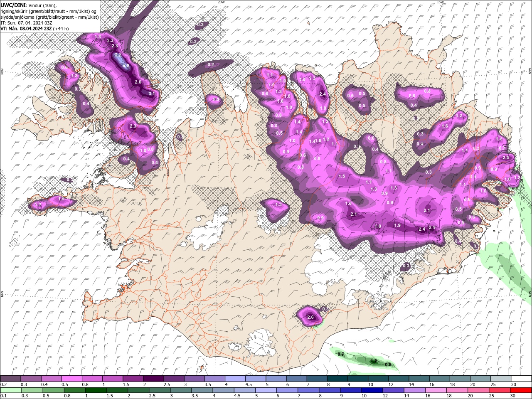Select the valid time 'VT: Mán. 08.04.2024 23Z'
Image resolution: width=532 pixels, height=399 pixels.
[26, 29]
